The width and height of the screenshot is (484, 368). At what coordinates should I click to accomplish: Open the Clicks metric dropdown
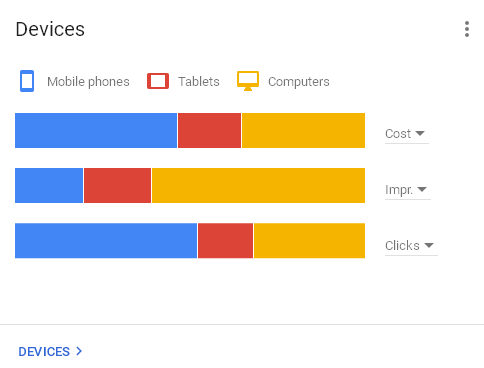pos(411,246)
